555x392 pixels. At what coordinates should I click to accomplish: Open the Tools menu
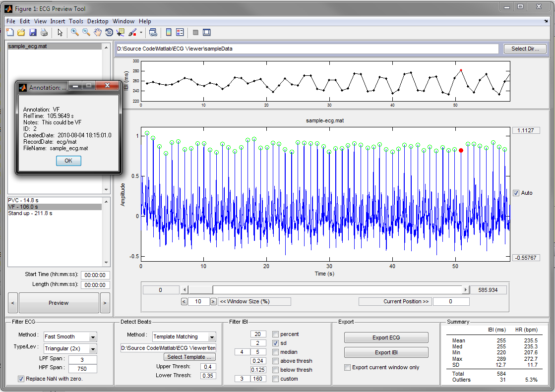click(x=76, y=21)
